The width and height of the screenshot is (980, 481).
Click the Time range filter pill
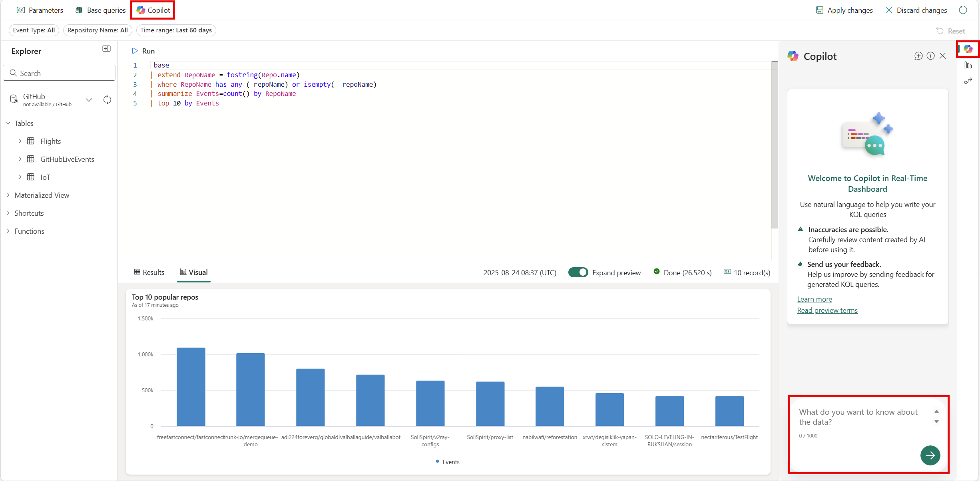176,30
